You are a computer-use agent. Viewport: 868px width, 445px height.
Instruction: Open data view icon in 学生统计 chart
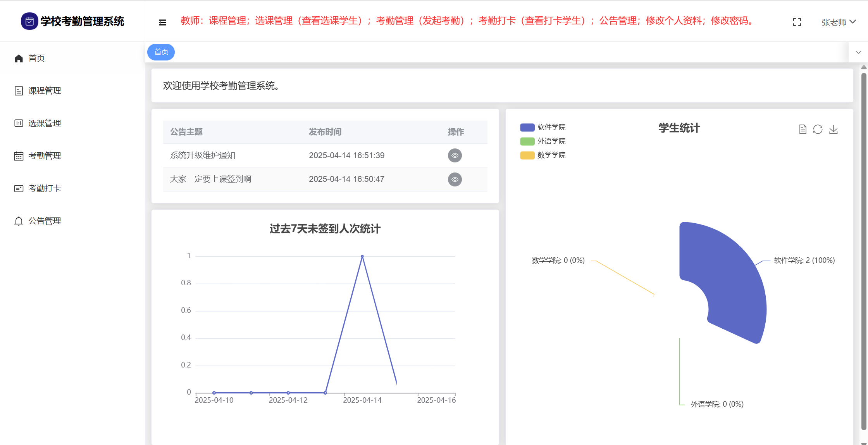point(803,129)
